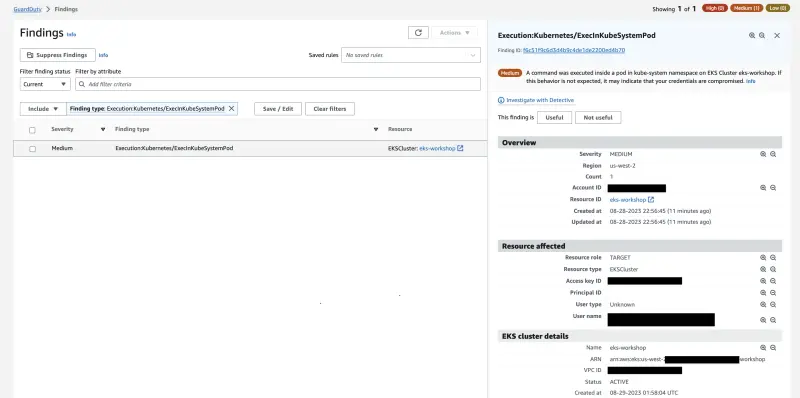Open eks-workshop external link icon in table
Image resolution: width=800 pixels, height=398 pixels.
[x=460, y=148]
